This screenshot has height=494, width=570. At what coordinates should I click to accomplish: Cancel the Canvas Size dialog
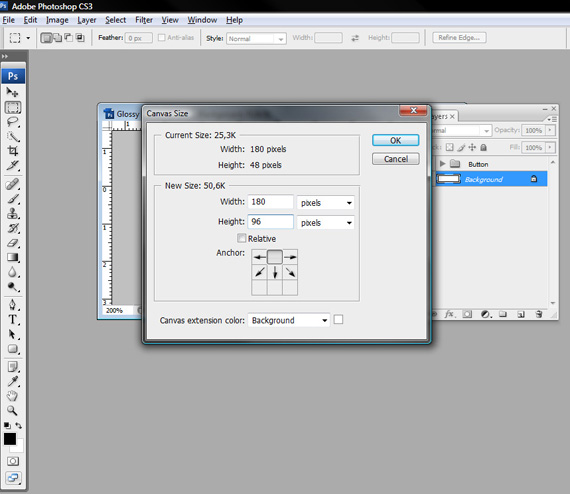click(x=396, y=159)
